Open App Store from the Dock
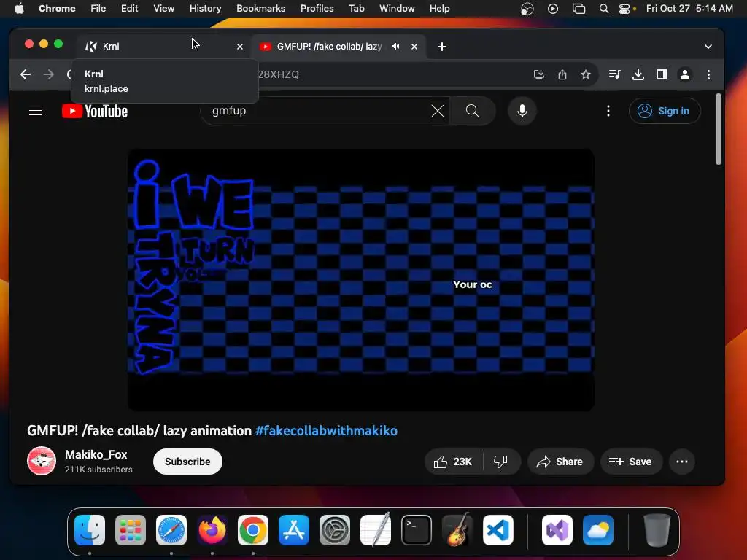The image size is (747, 560). tap(294, 530)
